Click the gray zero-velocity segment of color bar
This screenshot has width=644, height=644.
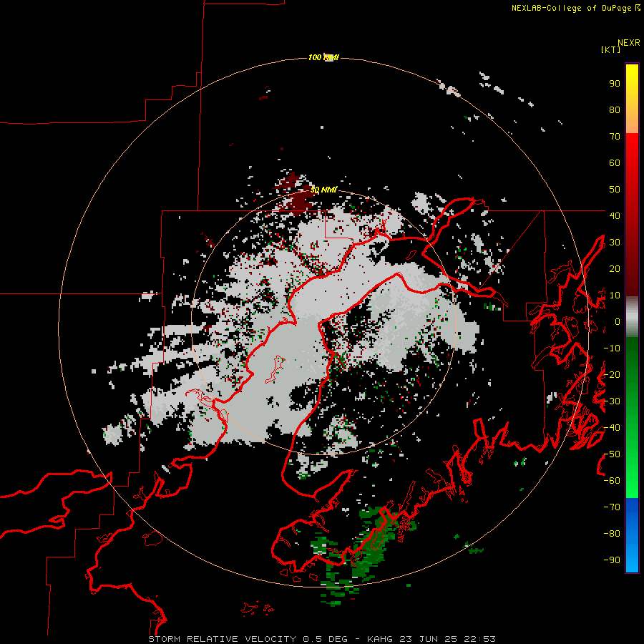[x=632, y=317]
